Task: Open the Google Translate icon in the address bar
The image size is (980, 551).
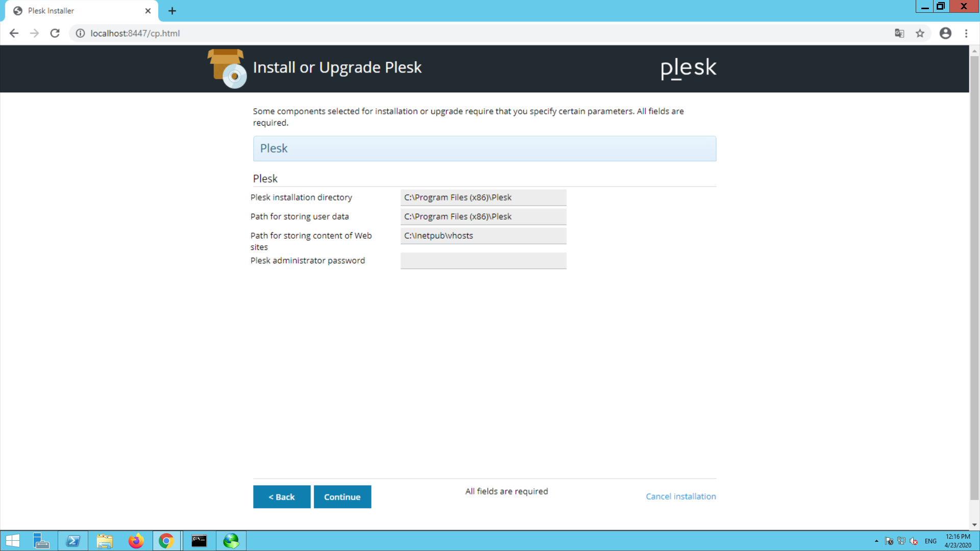Action: pyautogui.click(x=899, y=33)
